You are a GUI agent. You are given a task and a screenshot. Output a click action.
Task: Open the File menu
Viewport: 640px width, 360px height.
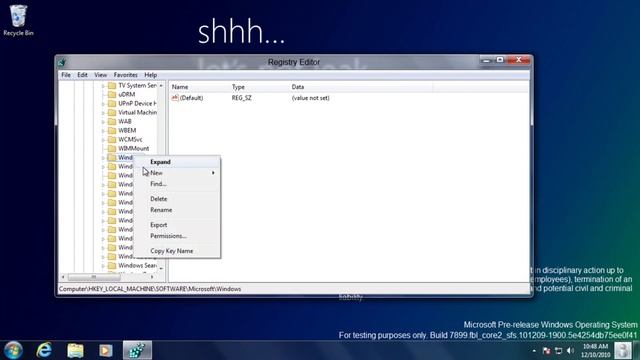point(66,75)
